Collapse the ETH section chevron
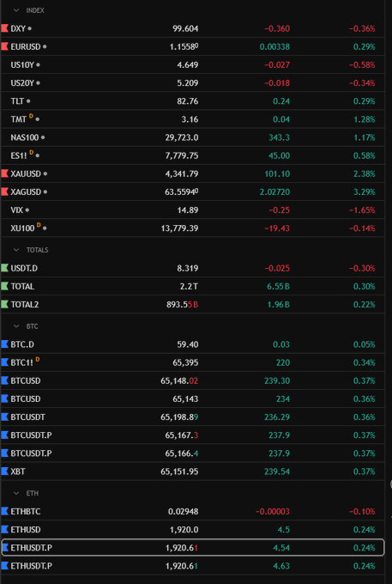The height and width of the screenshot is (584, 392). tap(16, 493)
